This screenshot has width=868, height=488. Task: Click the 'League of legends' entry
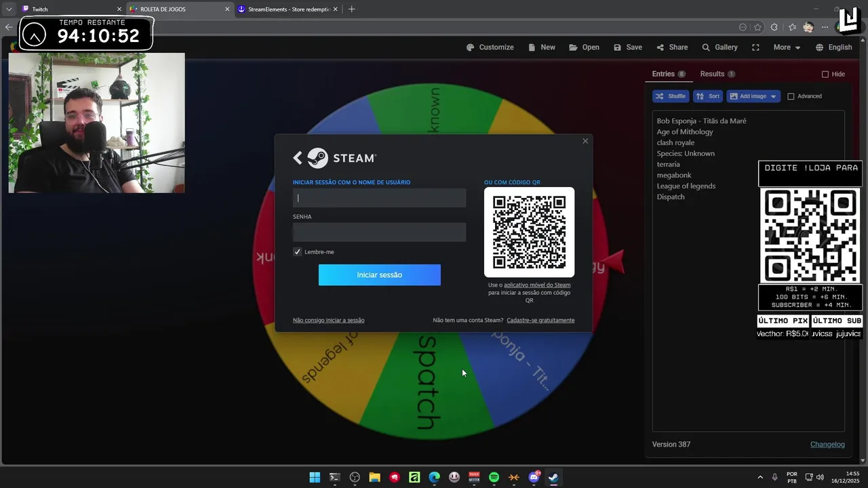point(686,186)
